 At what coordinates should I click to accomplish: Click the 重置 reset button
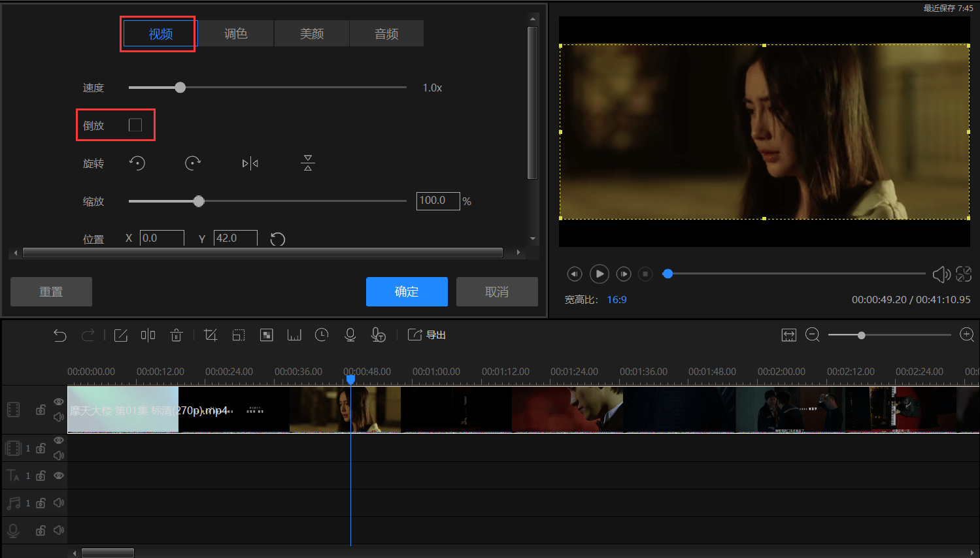(51, 291)
